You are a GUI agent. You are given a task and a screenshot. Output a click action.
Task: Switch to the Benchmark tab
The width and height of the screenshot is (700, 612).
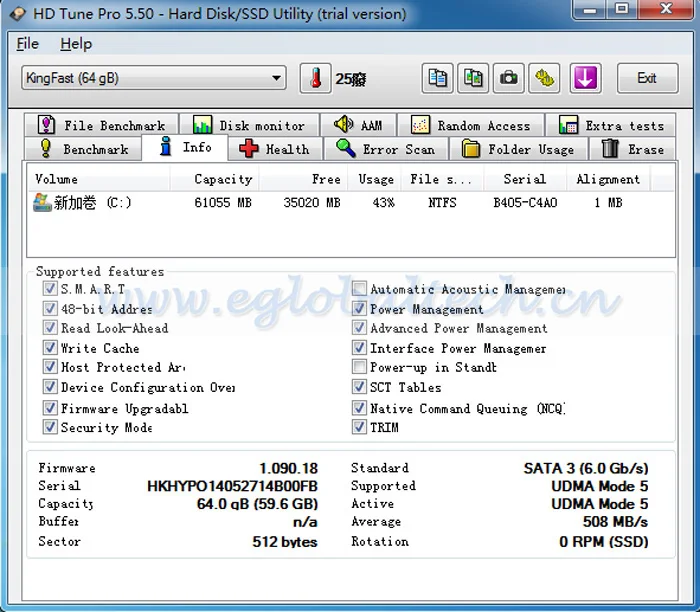(x=83, y=149)
